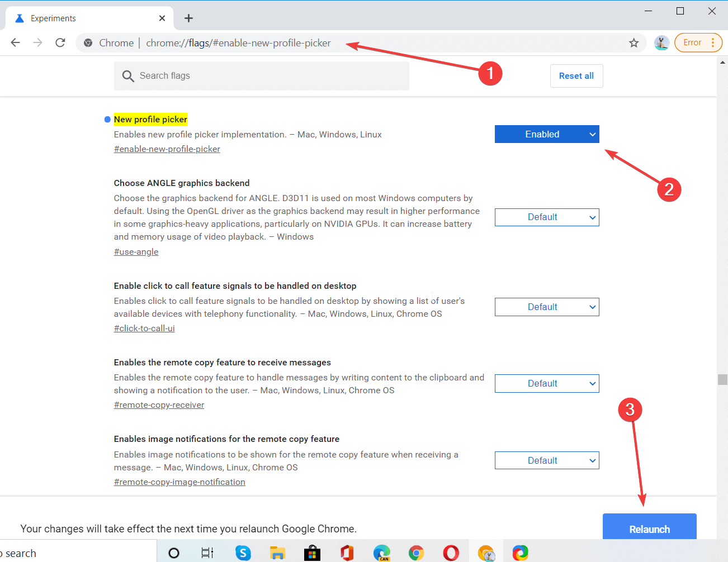Bookmark this page with the star icon
This screenshot has height=562, width=728.
coord(634,43)
